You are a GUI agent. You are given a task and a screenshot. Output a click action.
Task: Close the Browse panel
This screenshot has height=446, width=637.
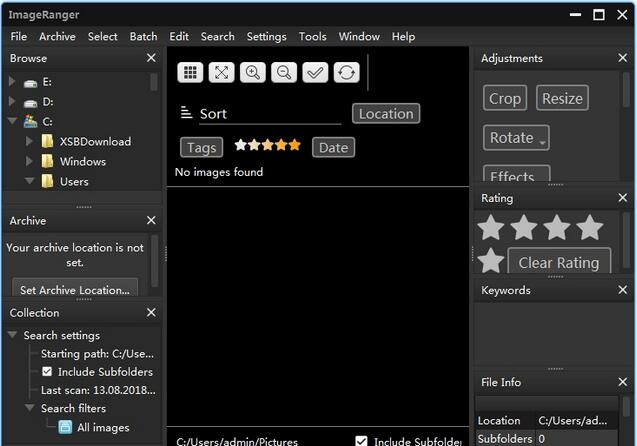click(151, 58)
